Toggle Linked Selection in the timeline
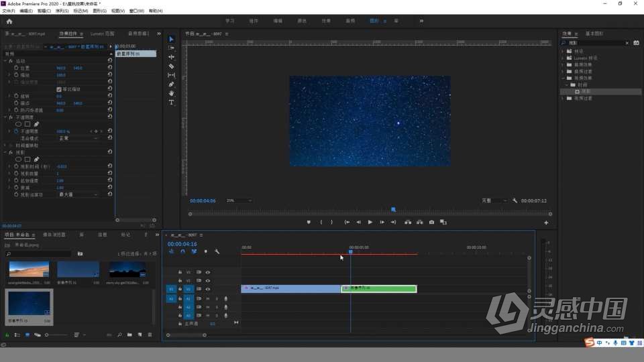Viewport: 644px width, 362px height. coord(194,251)
